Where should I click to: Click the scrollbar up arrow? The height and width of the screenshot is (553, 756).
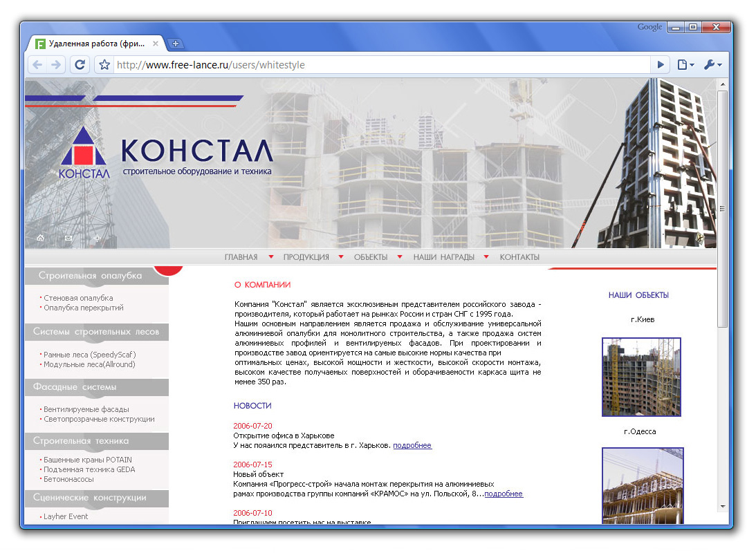pos(723,84)
